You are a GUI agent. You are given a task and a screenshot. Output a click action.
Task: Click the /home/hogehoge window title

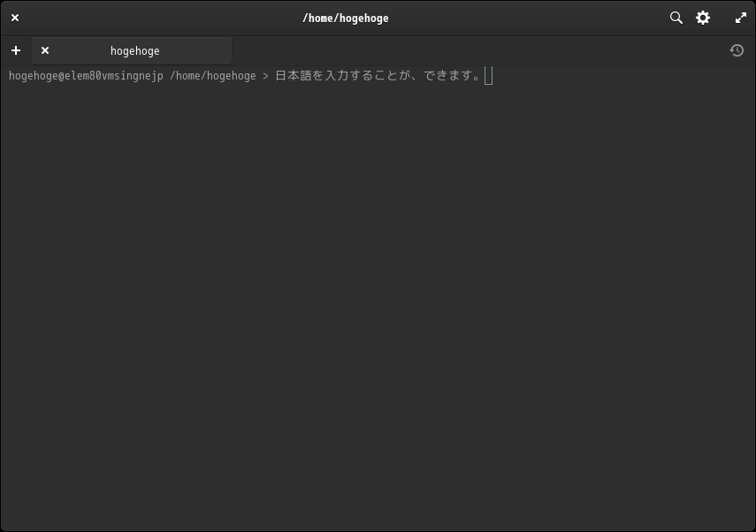[345, 19]
